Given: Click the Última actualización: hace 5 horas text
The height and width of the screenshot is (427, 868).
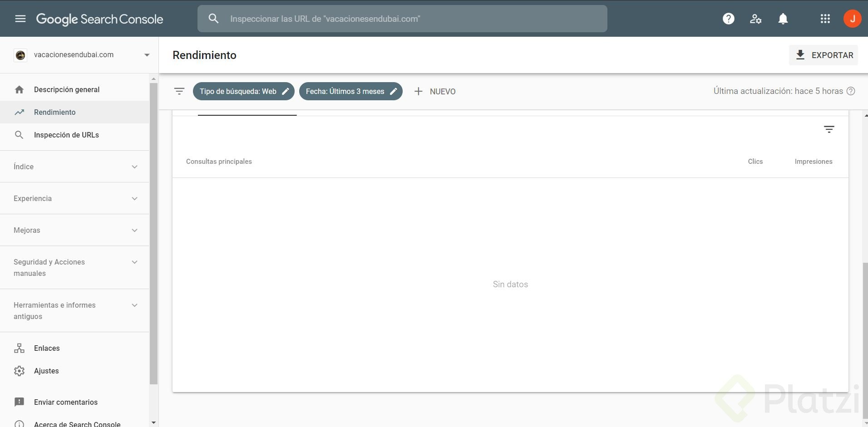Looking at the screenshot, I should [x=778, y=91].
